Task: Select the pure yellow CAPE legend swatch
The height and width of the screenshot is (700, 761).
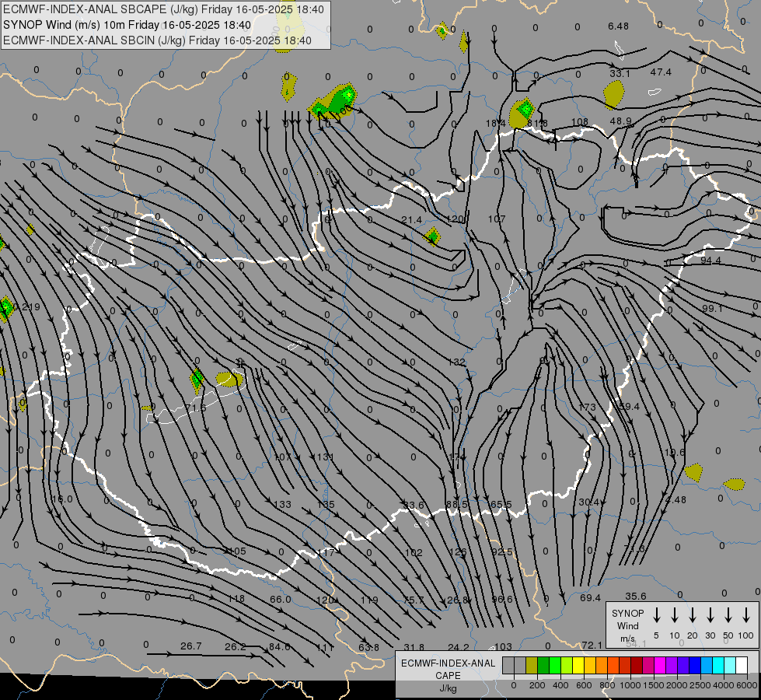Action: pyautogui.click(x=578, y=666)
